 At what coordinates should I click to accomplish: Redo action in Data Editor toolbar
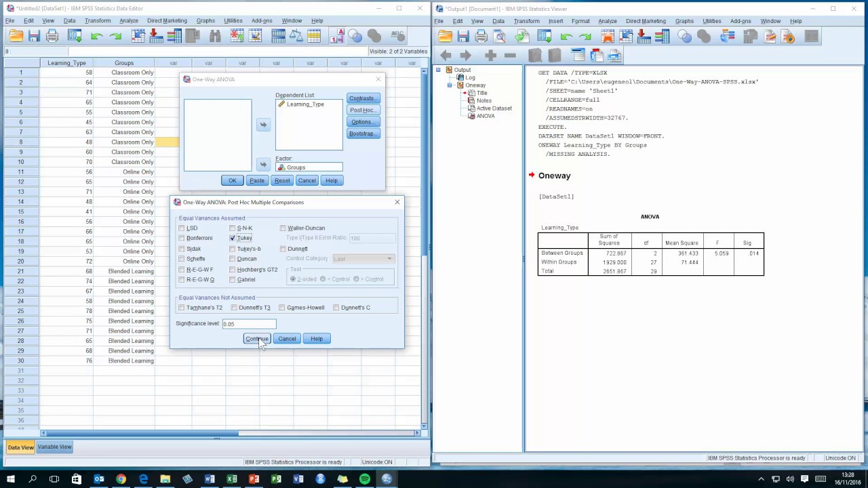[115, 36]
